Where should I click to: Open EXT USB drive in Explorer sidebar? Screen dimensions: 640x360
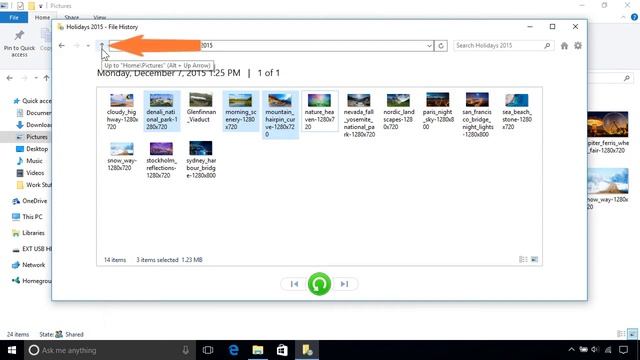(31, 249)
